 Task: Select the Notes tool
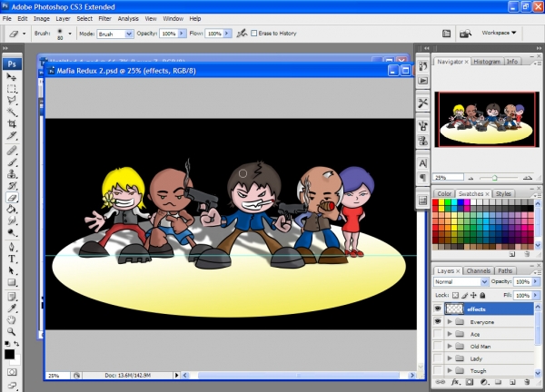12,297
